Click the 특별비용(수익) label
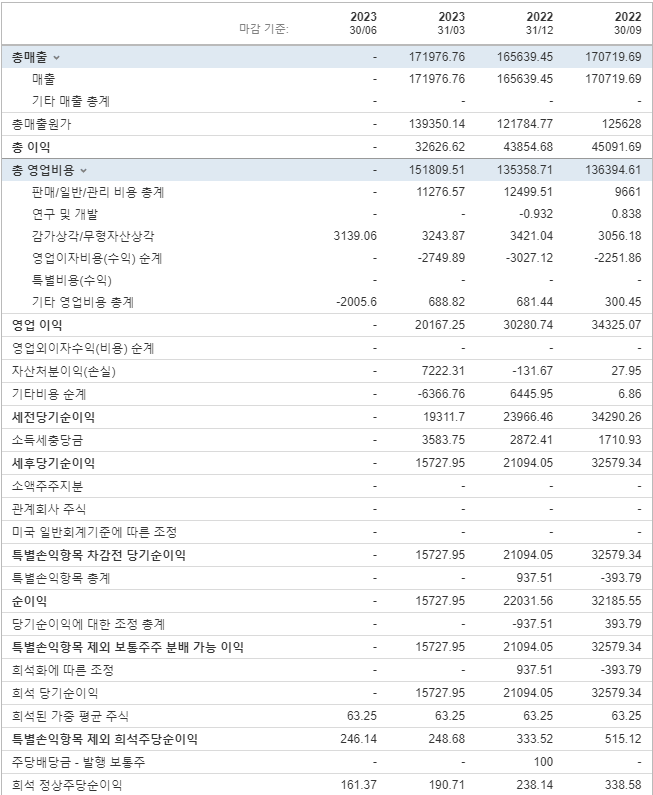 tap(72, 280)
